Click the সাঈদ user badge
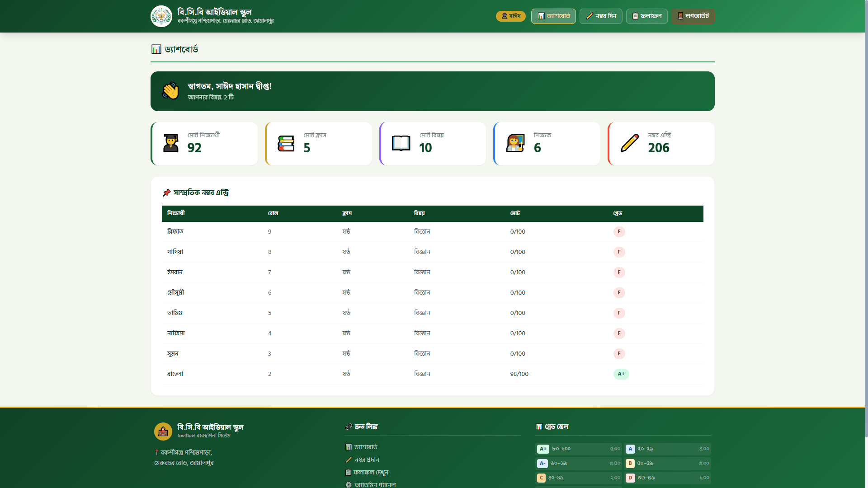868x488 pixels. (511, 16)
